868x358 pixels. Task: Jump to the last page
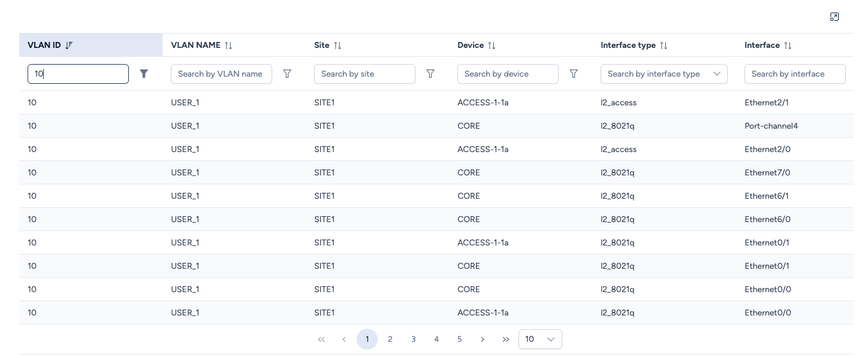coord(506,339)
